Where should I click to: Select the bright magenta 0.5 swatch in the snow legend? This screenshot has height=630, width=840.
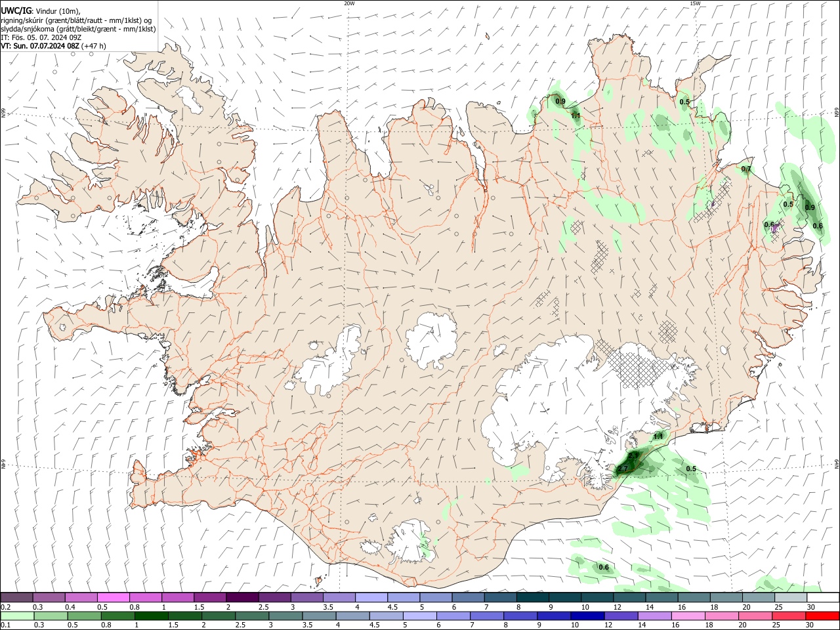click(x=113, y=597)
